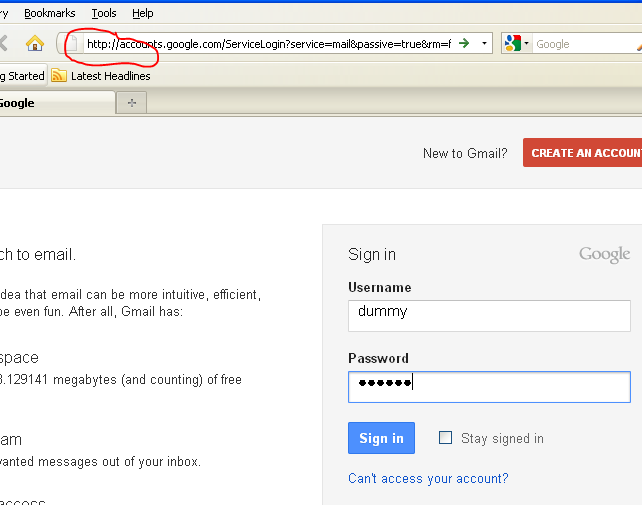Open the Bookmarks menu
This screenshot has height=505, width=642.
50,14
